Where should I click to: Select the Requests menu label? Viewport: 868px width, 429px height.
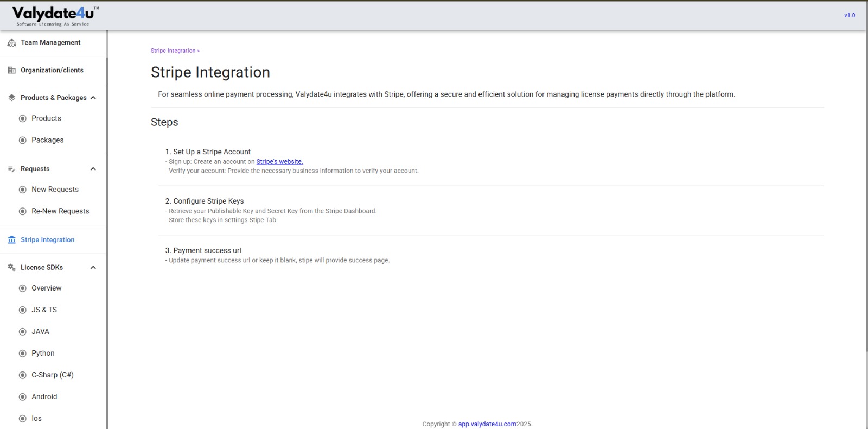click(35, 169)
